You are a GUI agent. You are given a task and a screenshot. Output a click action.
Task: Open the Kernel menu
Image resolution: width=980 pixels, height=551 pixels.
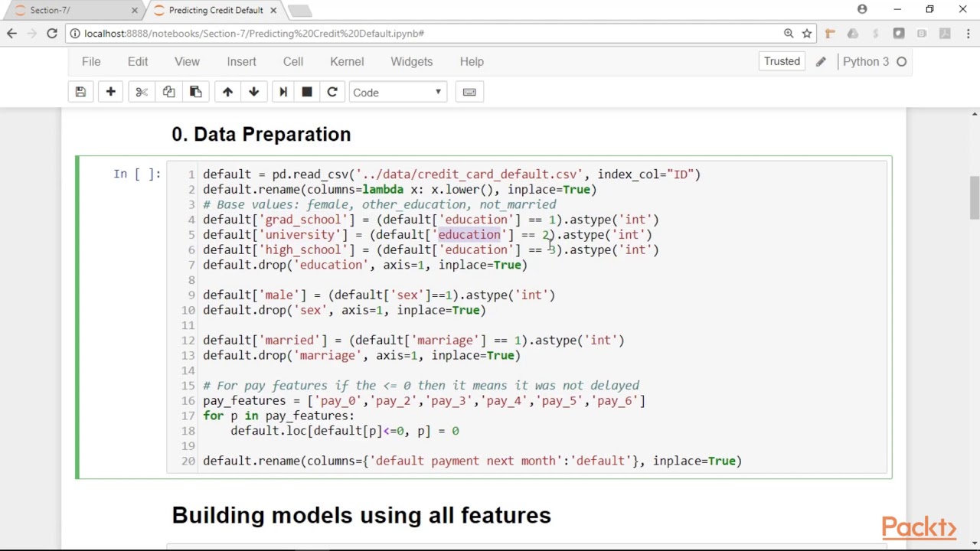347,62
